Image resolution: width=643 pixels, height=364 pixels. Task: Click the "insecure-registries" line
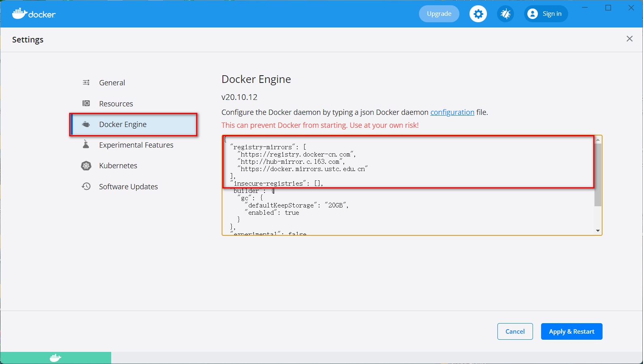[x=277, y=184]
